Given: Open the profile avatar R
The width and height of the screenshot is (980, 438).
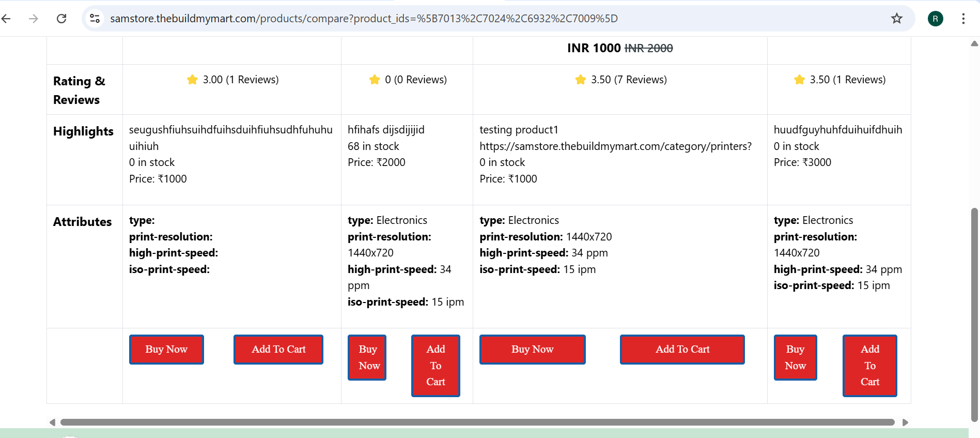Looking at the screenshot, I should point(936,19).
